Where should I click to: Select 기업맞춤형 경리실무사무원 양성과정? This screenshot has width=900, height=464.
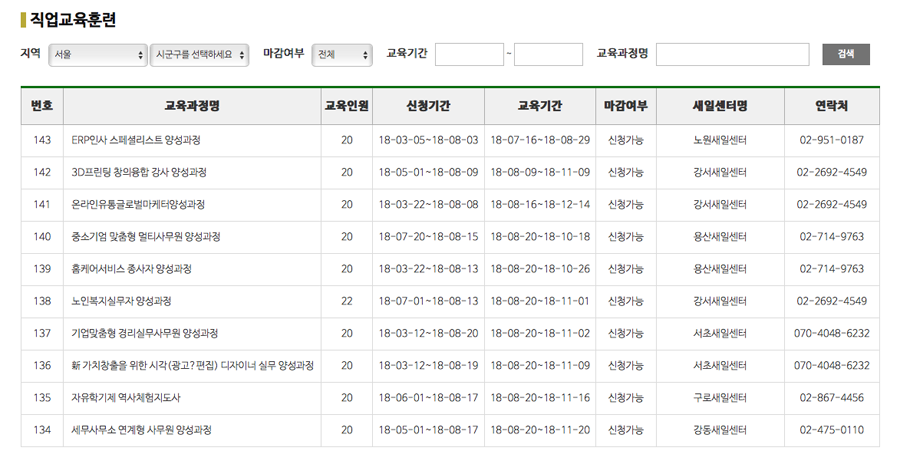tap(145, 333)
